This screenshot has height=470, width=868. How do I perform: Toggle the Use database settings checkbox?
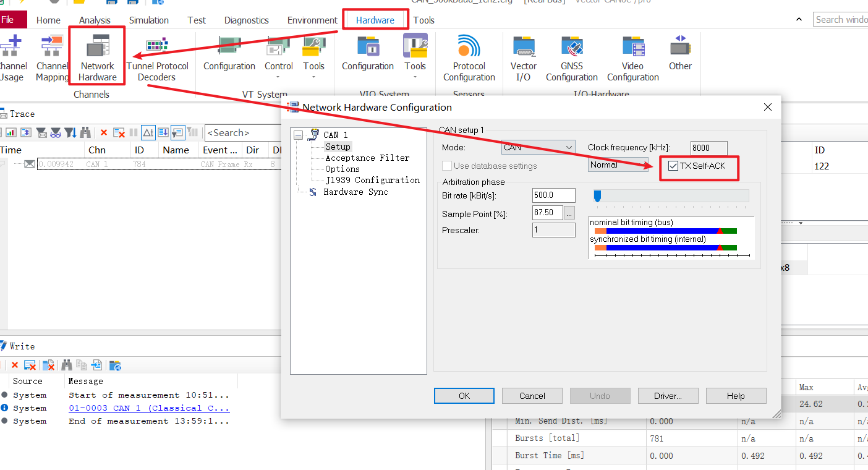pos(447,166)
